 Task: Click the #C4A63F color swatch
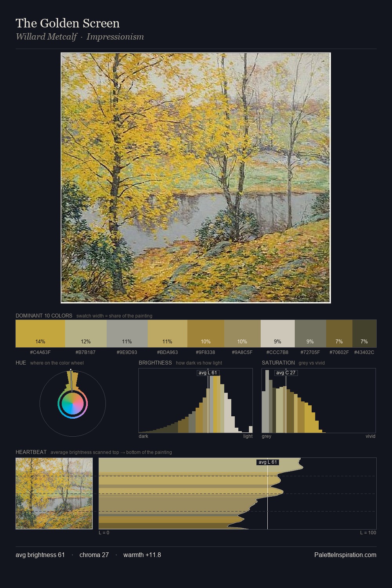point(40,334)
